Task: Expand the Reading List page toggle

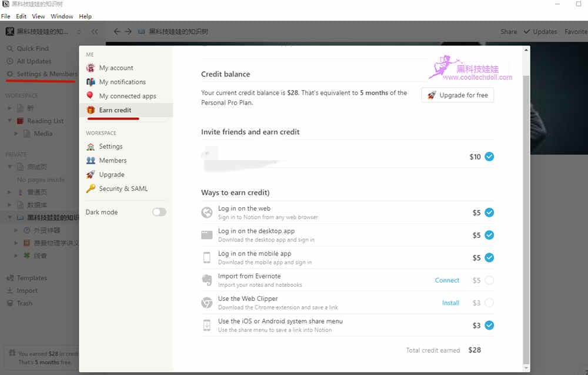Action: (10, 121)
